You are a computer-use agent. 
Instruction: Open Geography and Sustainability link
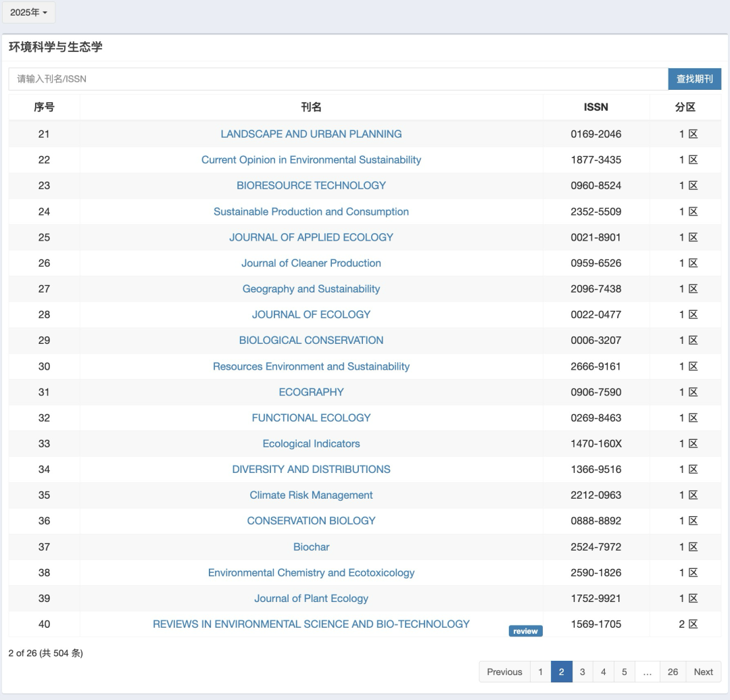pos(311,289)
